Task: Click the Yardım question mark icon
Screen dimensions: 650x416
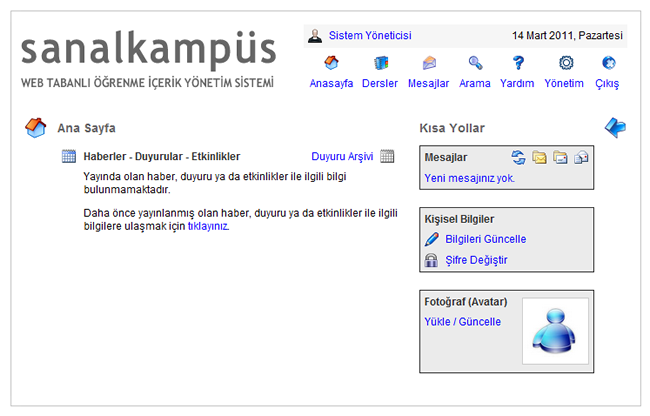Action: [x=518, y=63]
